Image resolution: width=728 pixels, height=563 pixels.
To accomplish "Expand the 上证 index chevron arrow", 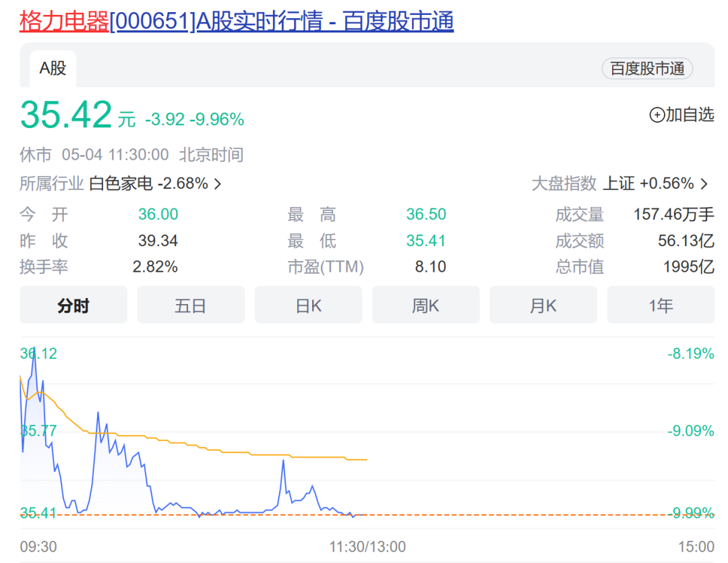I will [x=704, y=184].
